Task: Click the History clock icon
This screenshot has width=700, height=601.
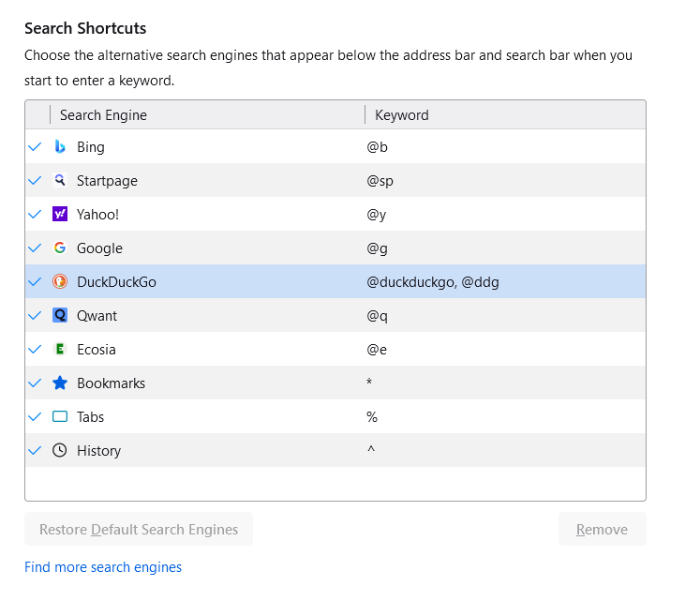Action: point(60,451)
